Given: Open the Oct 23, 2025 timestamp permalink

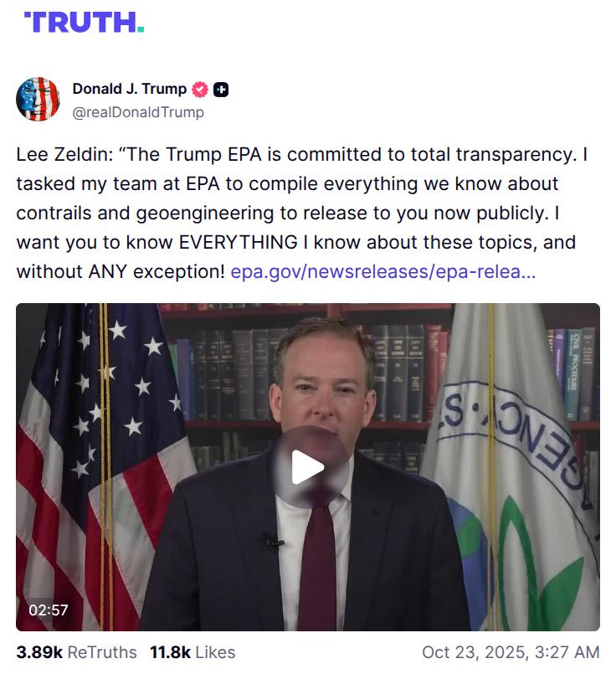Looking at the screenshot, I should pyautogui.click(x=511, y=652).
